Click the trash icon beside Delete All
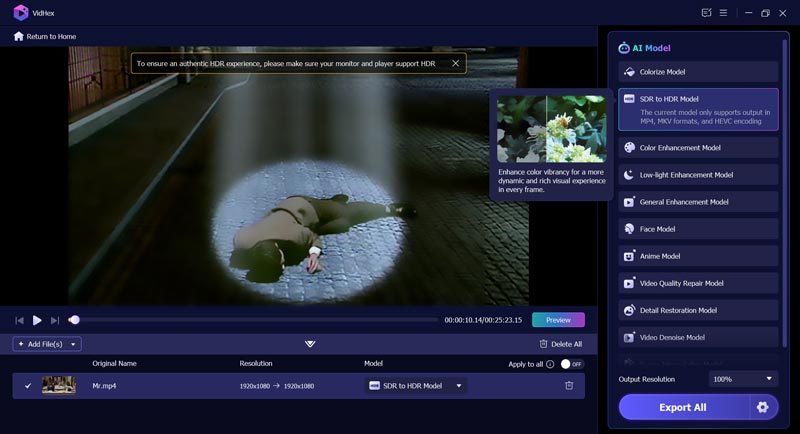 [x=543, y=344]
